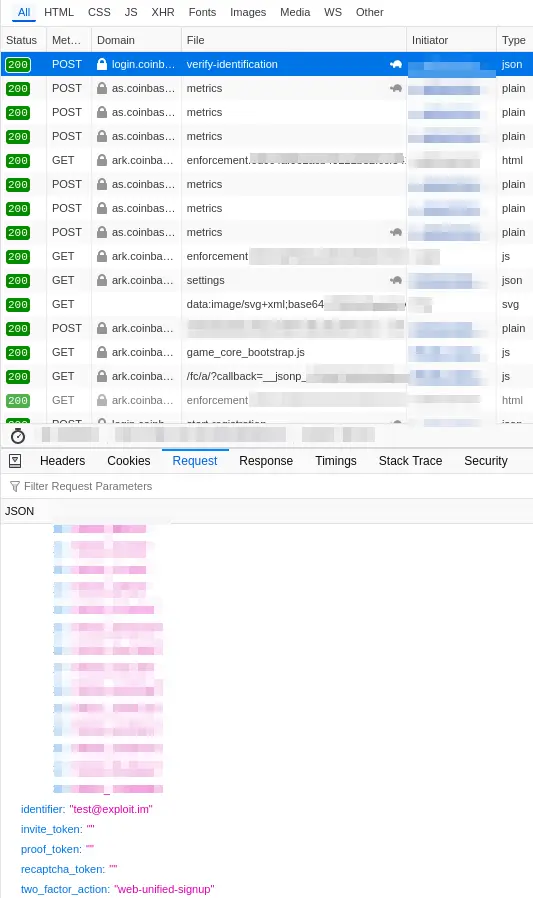This screenshot has width=533, height=898.
Task: Select the settings request row
Action: pyautogui.click(x=267, y=280)
